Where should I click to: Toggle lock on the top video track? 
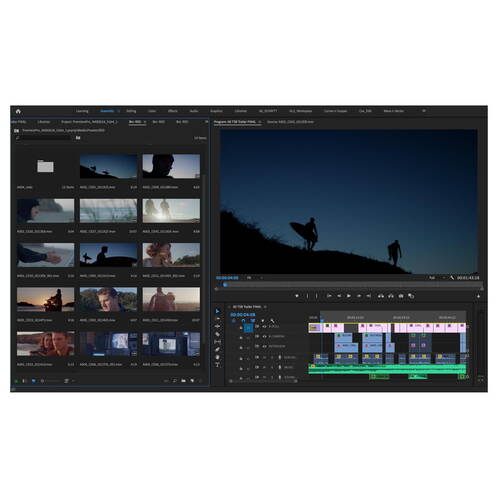tap(241, 328)
